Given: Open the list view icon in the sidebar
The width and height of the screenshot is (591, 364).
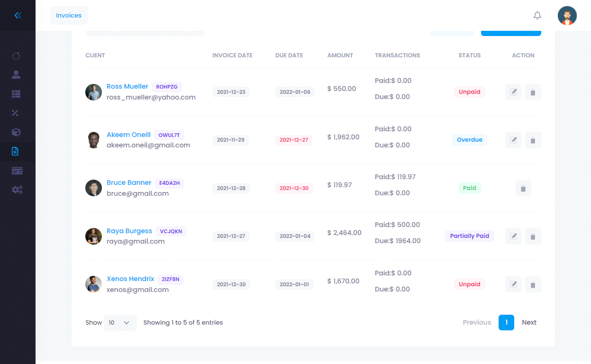Looking at the screenshot, I should click(16, 94).
